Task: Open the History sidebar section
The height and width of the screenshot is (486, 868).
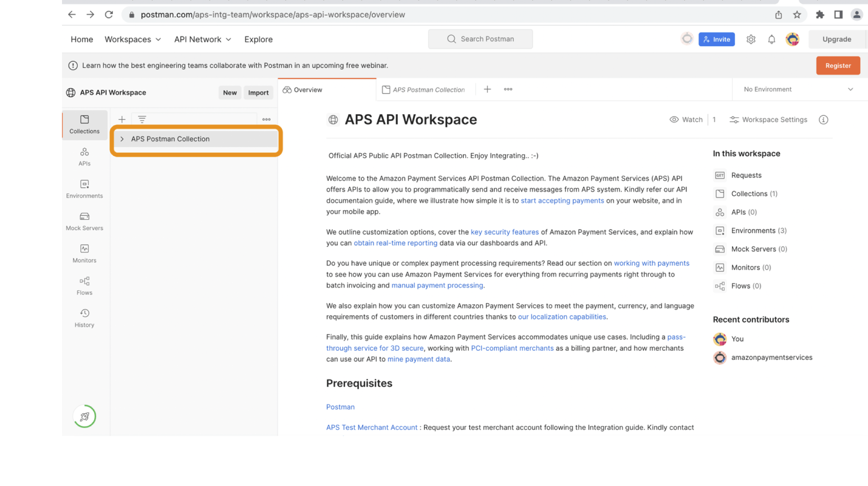Action: pos(84,318)
